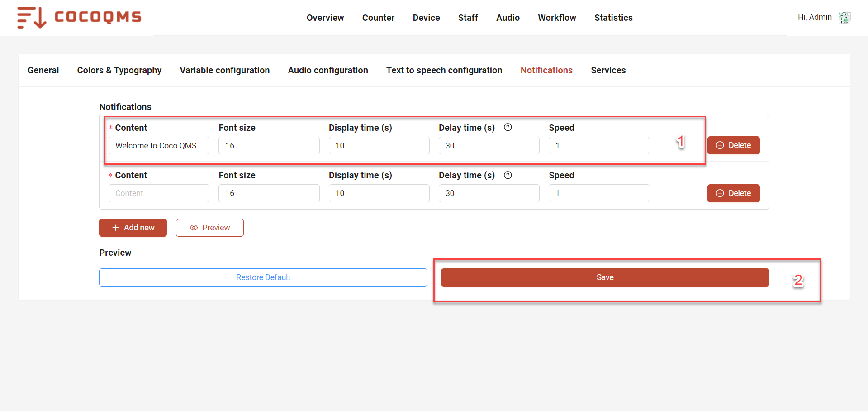Viewport: 868px width, 411px height.
Task: Switch to the Services tab
Action: pyautogui.click(x=608, y=70)
